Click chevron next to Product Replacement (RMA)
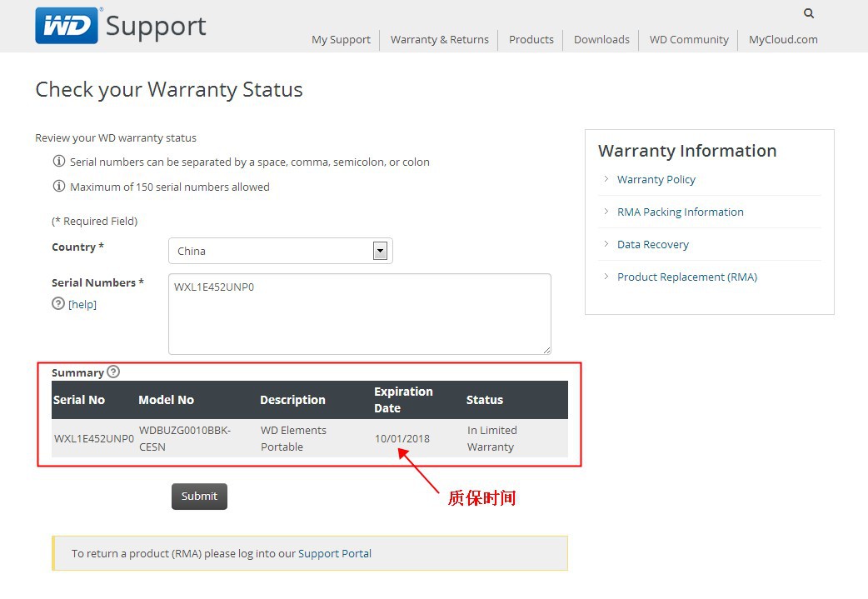 (606, 277)
